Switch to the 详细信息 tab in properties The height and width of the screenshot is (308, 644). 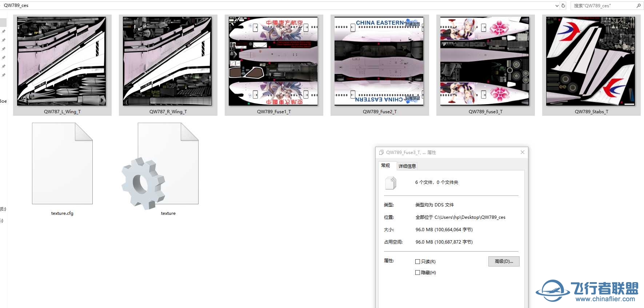[x=407, y=166]
